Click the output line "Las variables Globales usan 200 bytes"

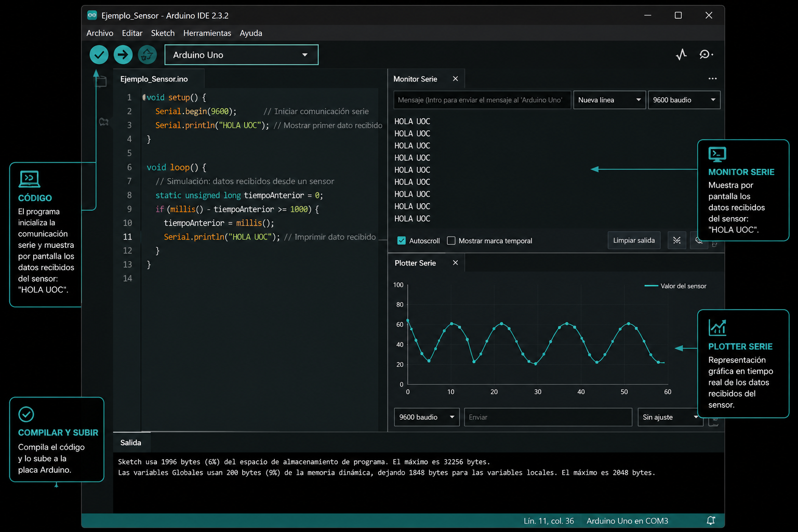(x=387, y=473)
